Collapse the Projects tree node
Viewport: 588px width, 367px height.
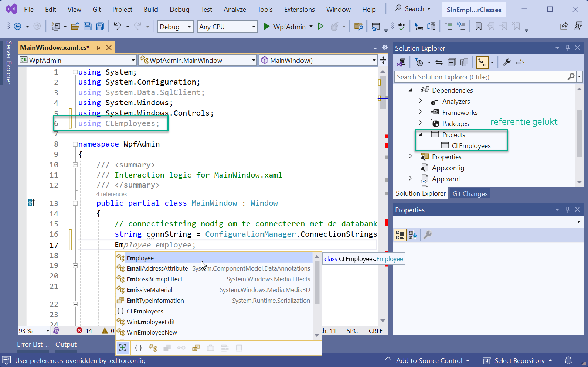click(x=420, y=134)
